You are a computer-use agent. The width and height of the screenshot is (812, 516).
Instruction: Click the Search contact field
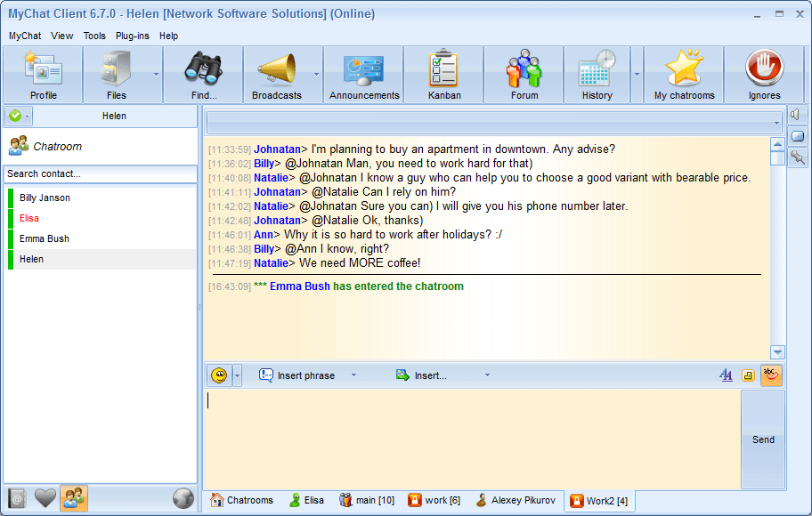(100, 173)
